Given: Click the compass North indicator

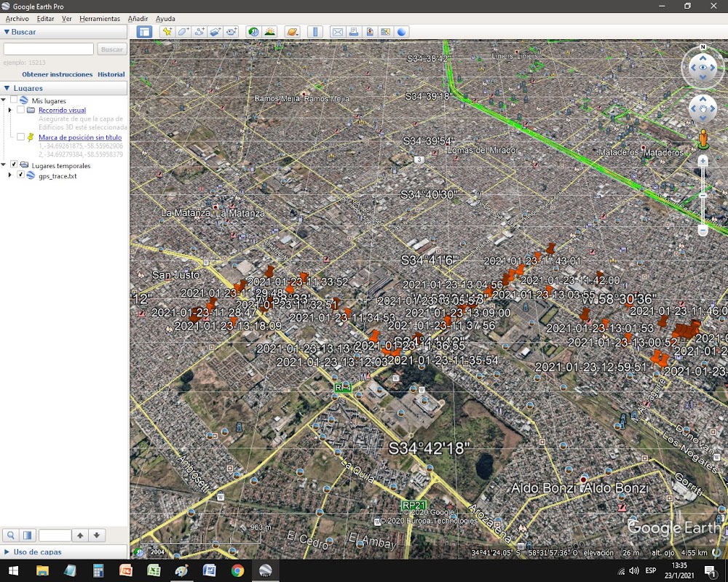Looking at the screenshot, I should [703, 47].
